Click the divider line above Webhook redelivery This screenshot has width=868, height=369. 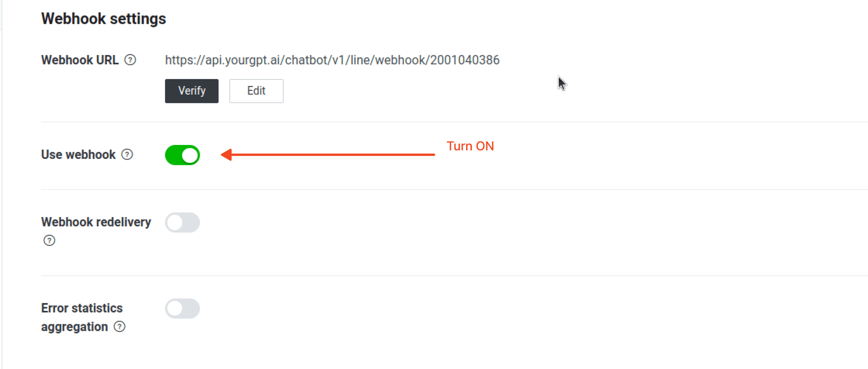(x=434, y=190)
